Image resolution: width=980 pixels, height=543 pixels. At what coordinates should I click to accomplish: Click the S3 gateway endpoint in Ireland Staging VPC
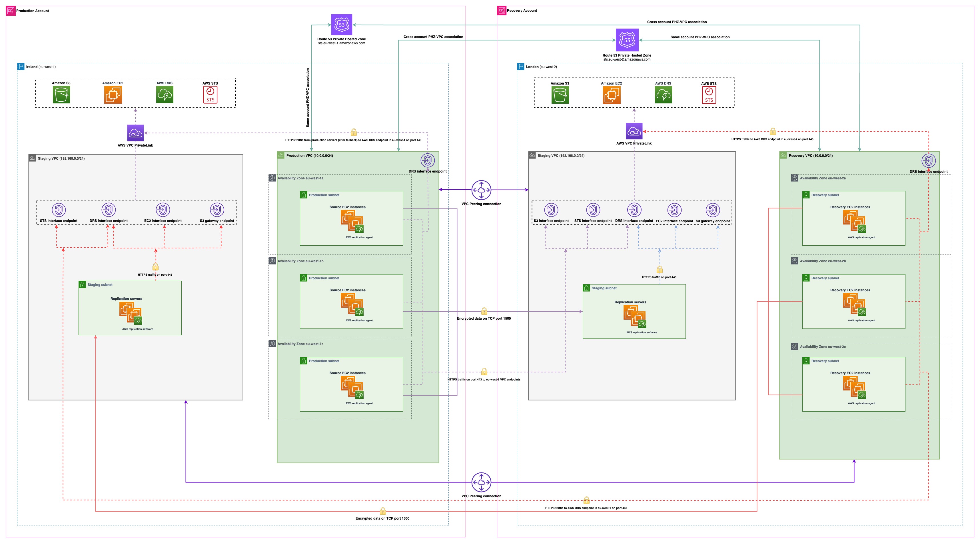[217, 210]
